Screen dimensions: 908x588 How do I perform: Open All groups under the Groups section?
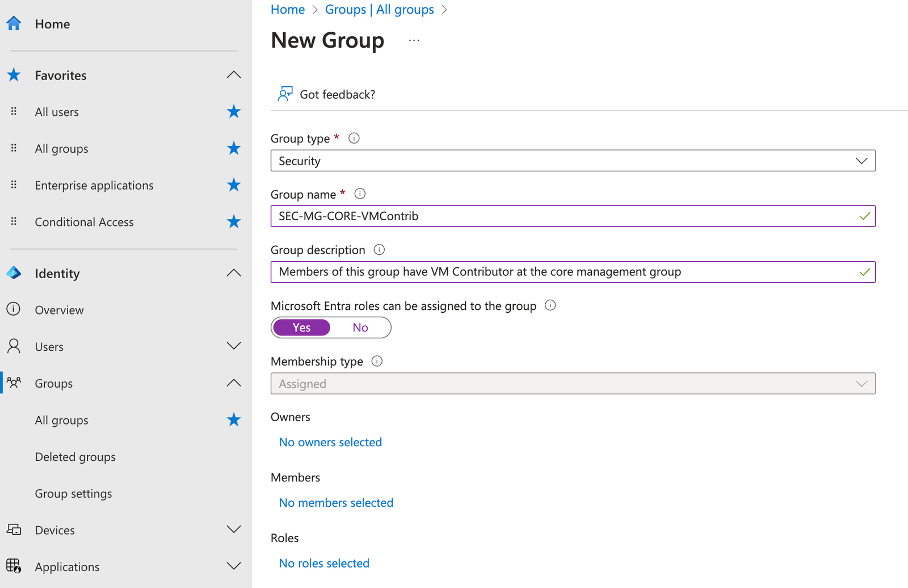(61, 420)
